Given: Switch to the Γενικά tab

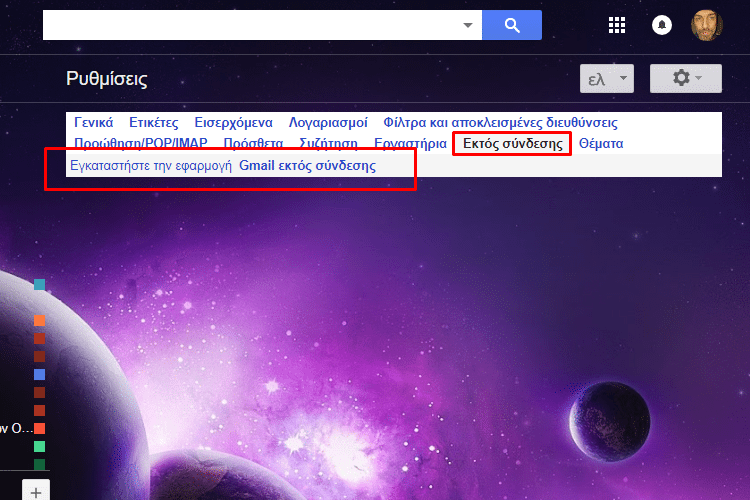Looking at the screenshot, I should (94, 122).
